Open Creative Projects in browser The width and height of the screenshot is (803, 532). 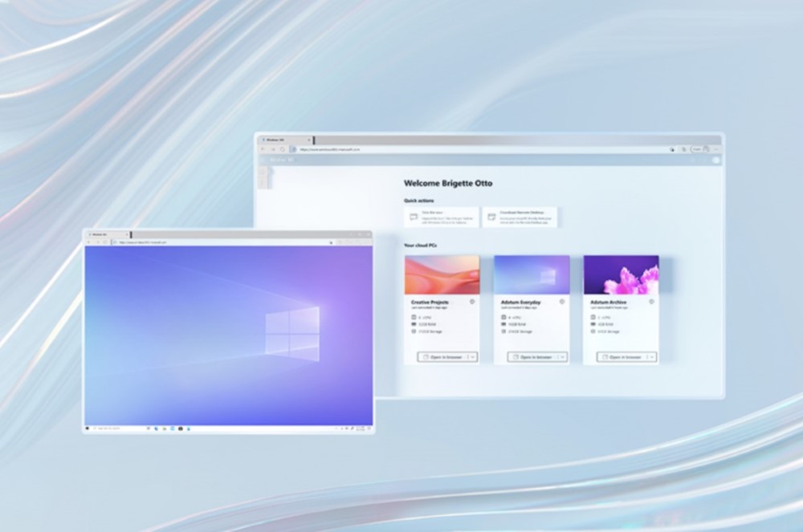[442, 357]
